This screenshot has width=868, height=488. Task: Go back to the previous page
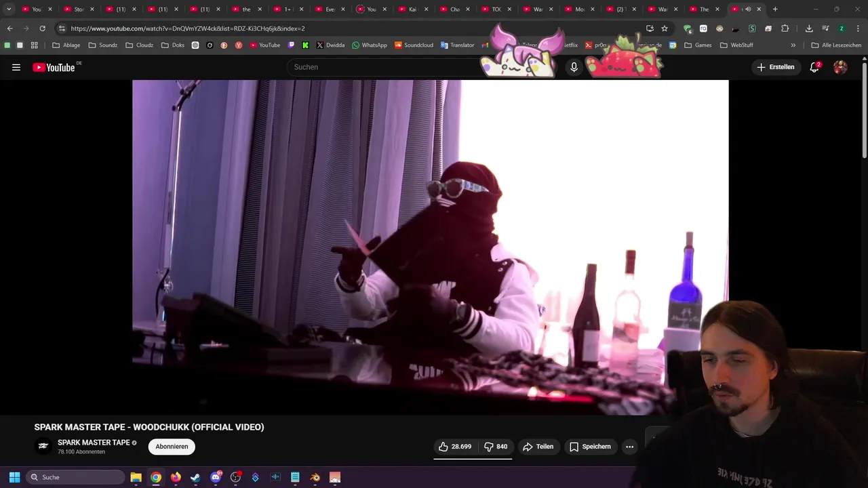pos(9,28)
